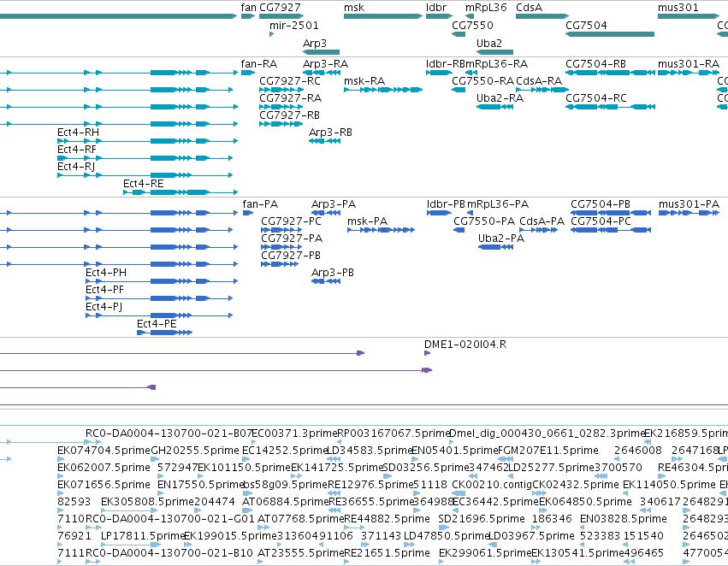Click the Arp3-PB protein label
728x566 pixels.
pos(333,273)
